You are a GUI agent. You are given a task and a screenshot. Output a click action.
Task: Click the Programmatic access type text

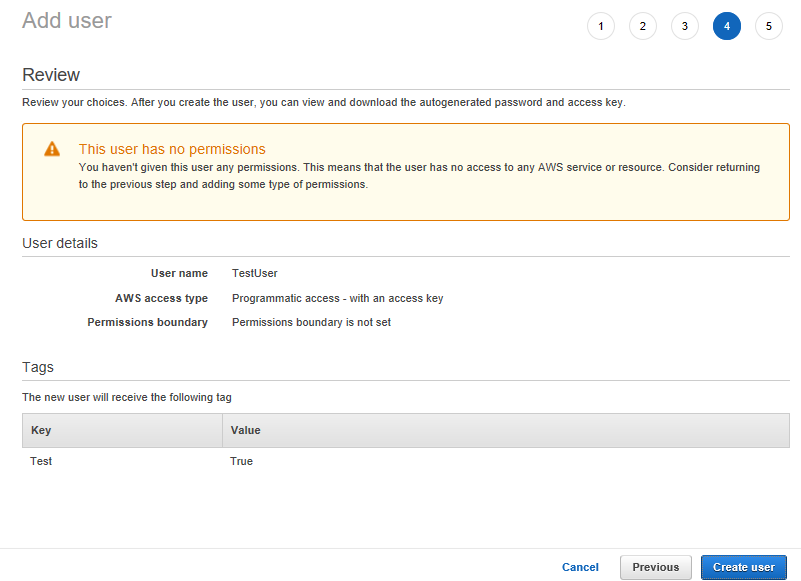tap(337, 298)
